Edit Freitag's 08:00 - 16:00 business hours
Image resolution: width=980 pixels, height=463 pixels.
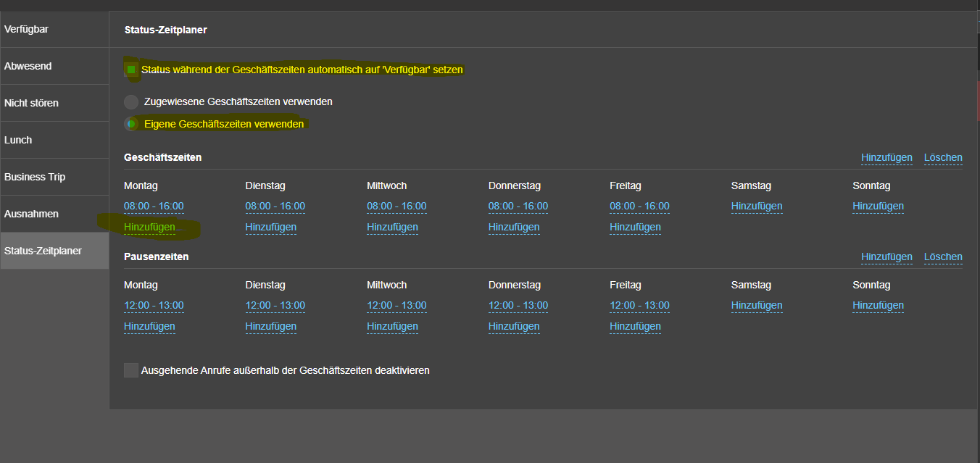pos(639,206)
